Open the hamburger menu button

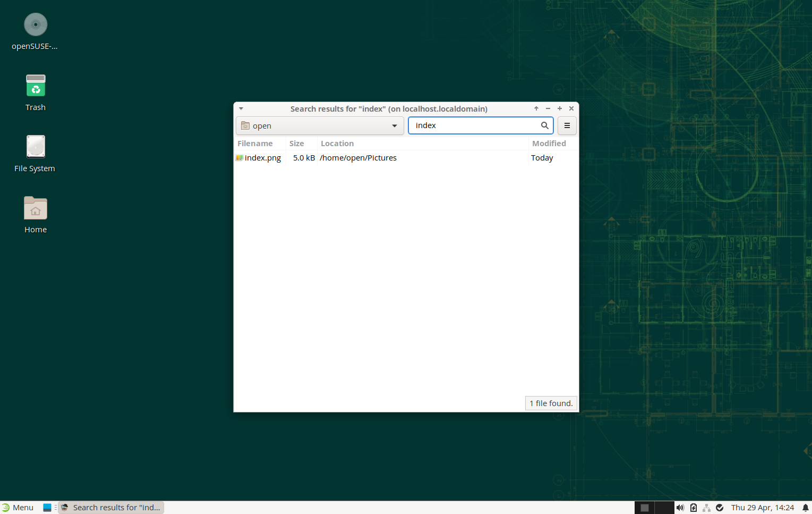(x=567, y=125)
